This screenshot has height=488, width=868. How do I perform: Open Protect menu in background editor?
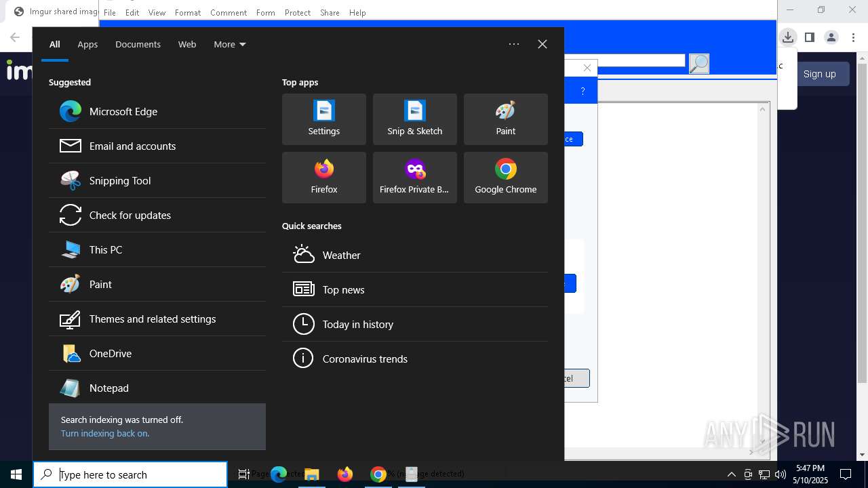298,12
